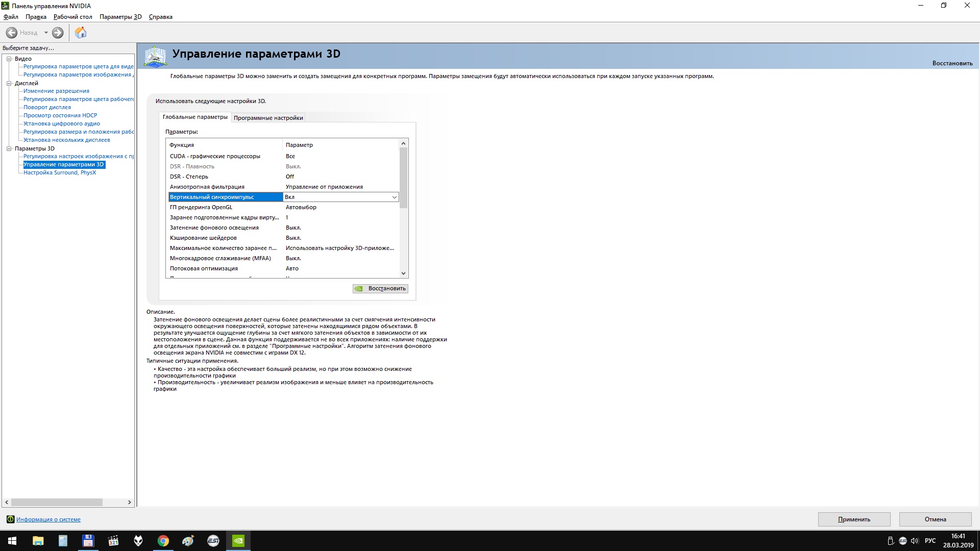Click the Forward arrow navigation icon
Image resolution: width=980 pixels, height=551 pixels.
58,33
